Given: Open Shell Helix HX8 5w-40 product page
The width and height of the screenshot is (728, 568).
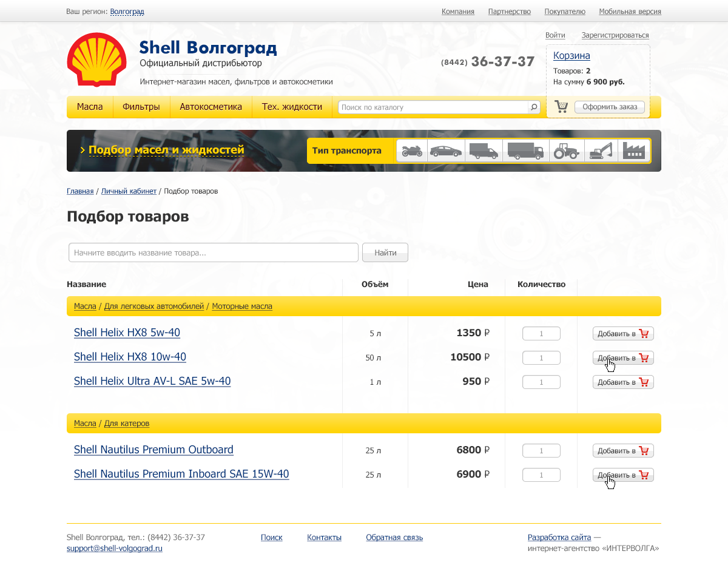Looking at the screenshot, I should (127, 333).
